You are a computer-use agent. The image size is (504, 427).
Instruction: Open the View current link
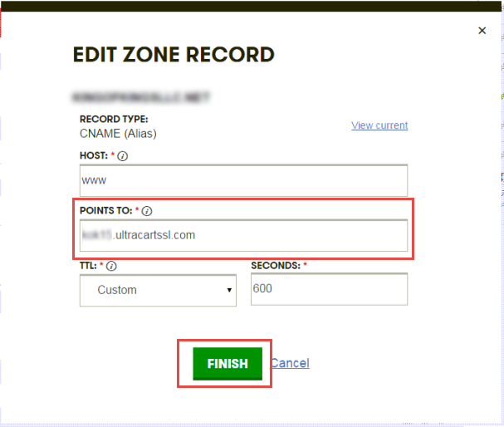379,125
